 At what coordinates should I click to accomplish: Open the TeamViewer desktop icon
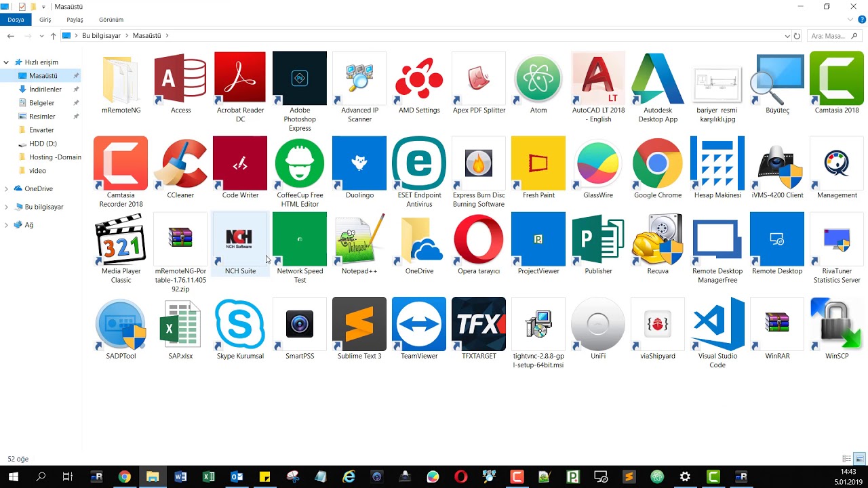(419, 324)
